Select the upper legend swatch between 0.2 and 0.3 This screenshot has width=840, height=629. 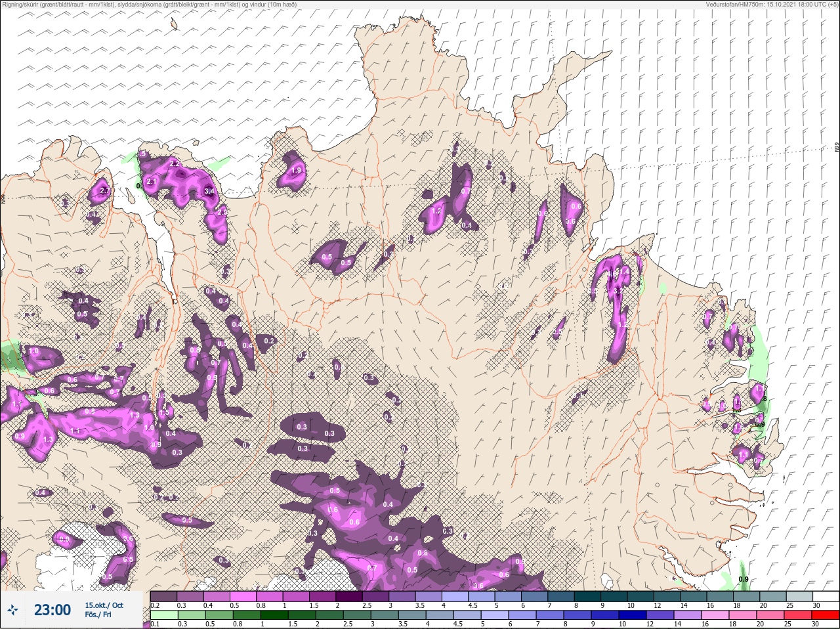[x=163, y=596]
